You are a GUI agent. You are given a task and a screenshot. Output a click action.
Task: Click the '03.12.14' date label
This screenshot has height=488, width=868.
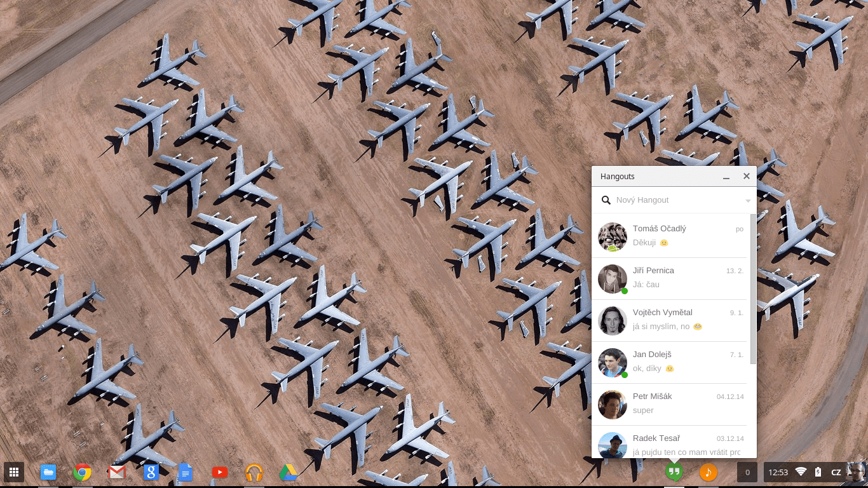coord(730,438)
